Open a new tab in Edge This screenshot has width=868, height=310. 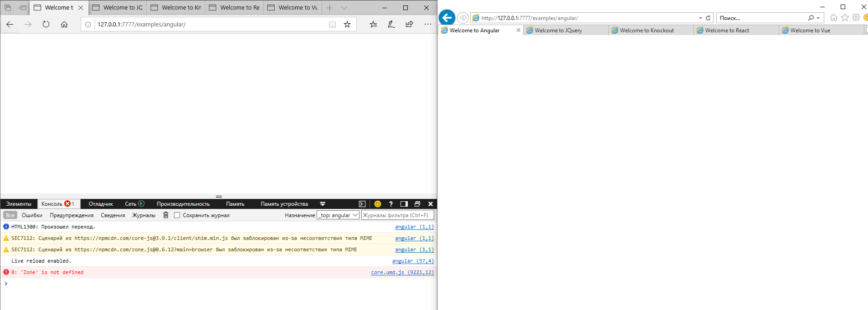coord(329,7)
